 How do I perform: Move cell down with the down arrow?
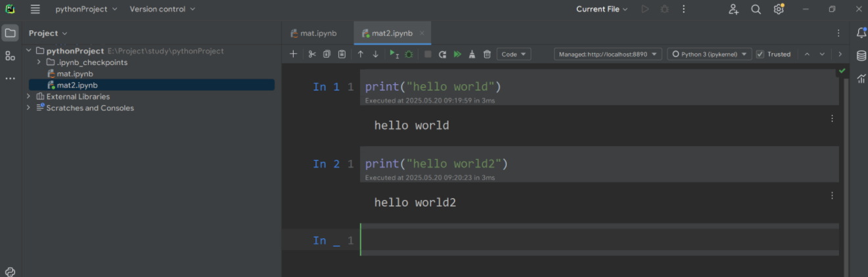(375, 54)
